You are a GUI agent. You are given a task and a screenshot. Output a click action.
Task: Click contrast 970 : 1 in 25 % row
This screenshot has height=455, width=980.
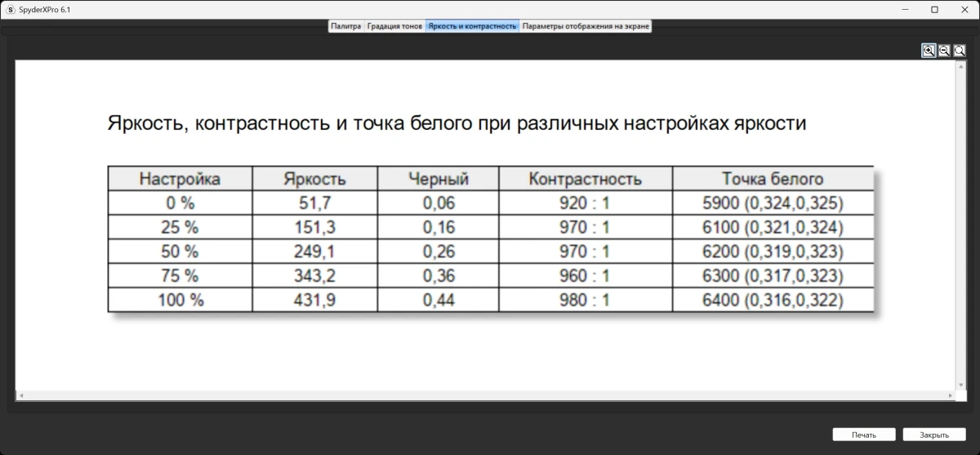pos(586,227)
